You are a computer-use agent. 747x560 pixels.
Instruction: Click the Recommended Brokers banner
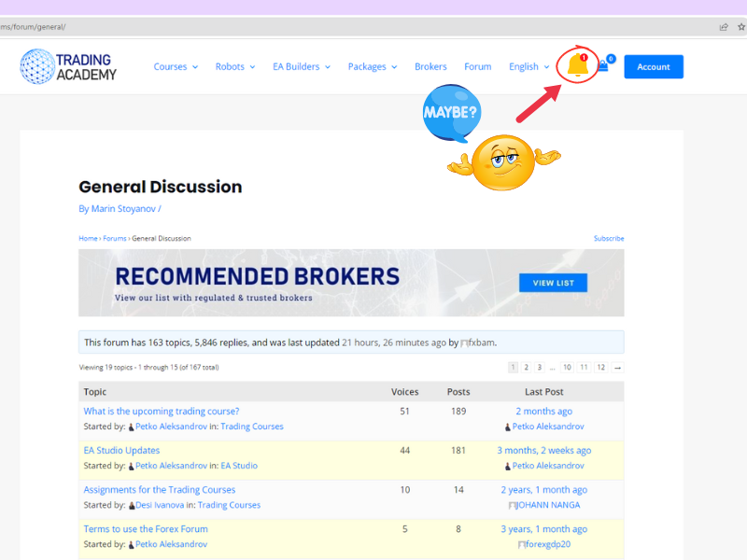click(x=351, y=283)
